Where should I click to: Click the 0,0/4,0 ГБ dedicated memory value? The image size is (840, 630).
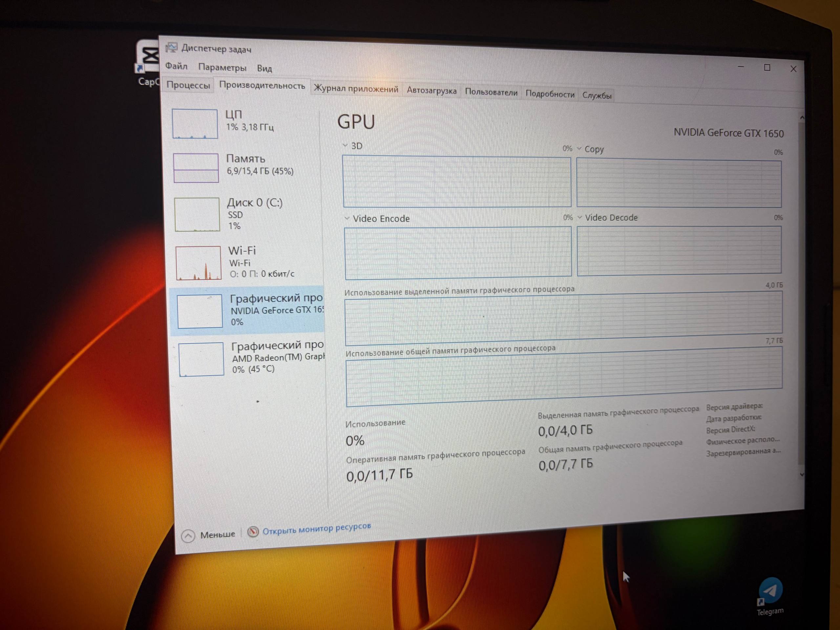click(565, 430)
